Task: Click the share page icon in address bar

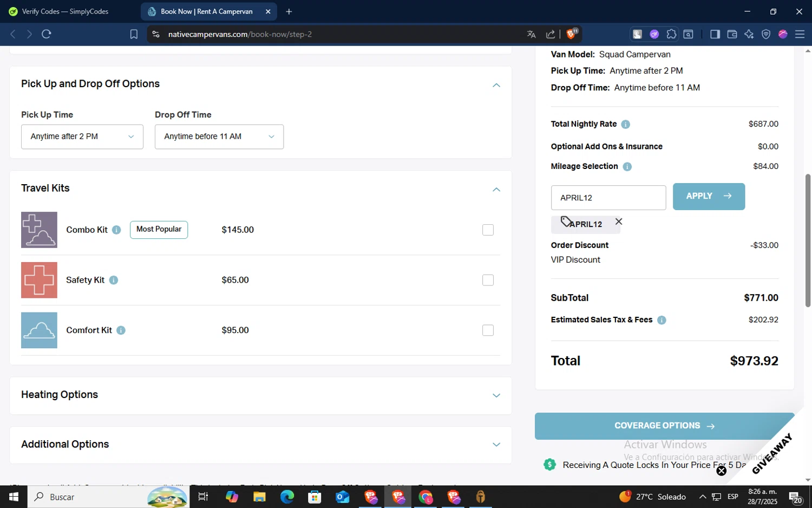Action: pyautogui.click(x=551, y=34)
